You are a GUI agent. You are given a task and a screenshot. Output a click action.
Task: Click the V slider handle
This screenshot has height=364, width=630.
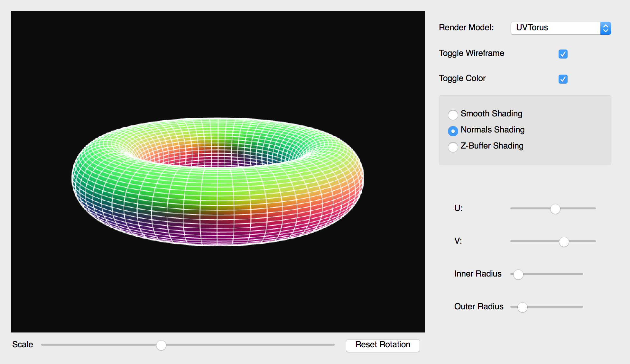[564, 241]
